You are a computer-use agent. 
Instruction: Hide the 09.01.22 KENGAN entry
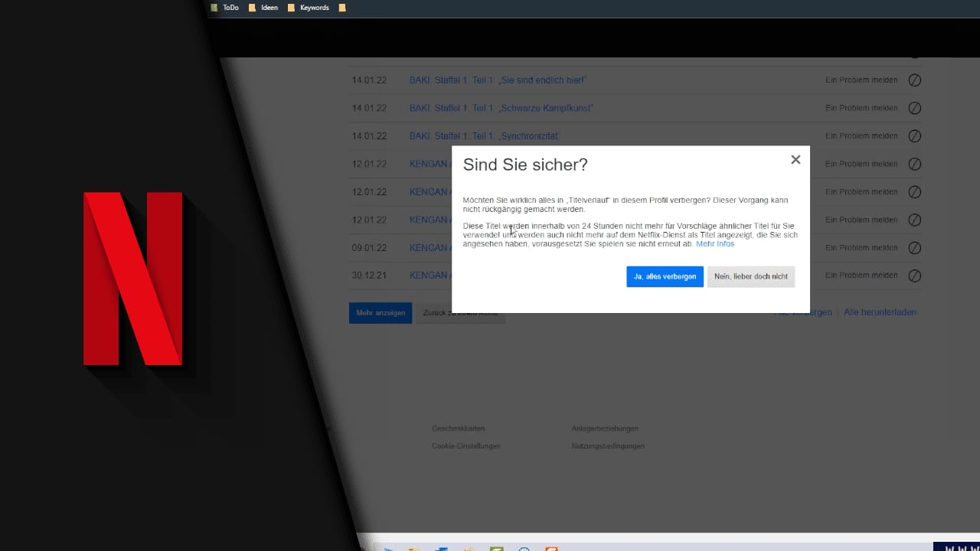[x=914, y=248]
